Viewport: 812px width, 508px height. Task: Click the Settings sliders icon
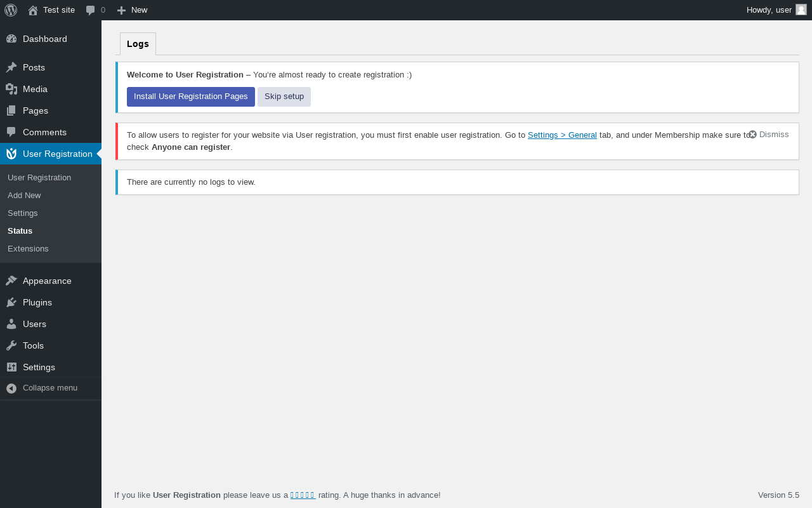point(11,367)
